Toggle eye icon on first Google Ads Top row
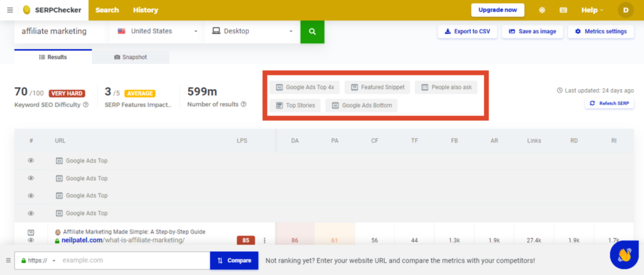Image resolution: width=644 pixels, height=275 pixels. [x=31, y=161]
